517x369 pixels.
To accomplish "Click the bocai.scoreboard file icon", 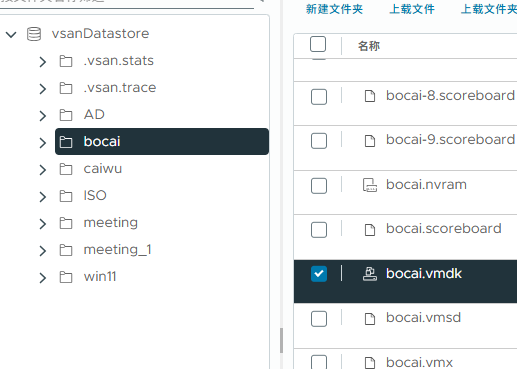I will (x=370, y=230).
